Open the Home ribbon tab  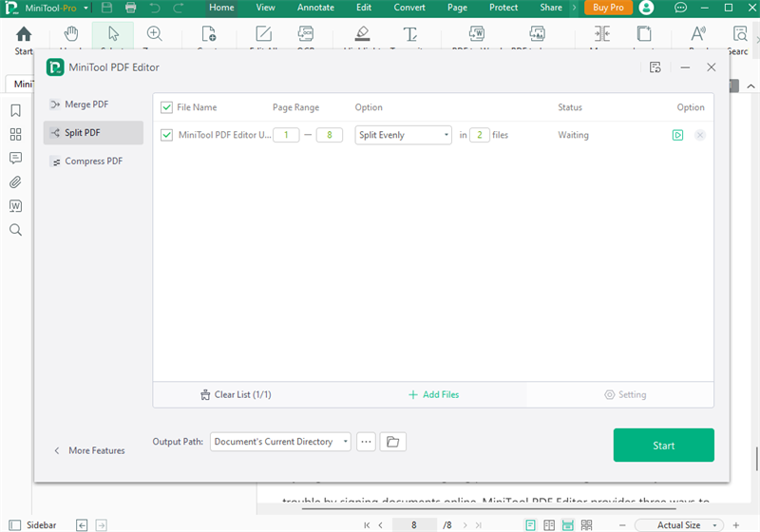point(221,8)
